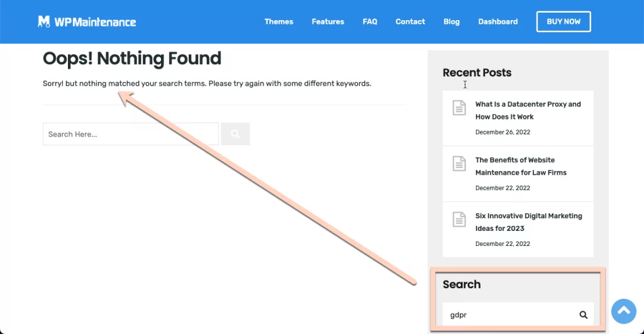
Task: Open Six Innovative Digital Marketing Ideas post
Action: coord(528,222)
